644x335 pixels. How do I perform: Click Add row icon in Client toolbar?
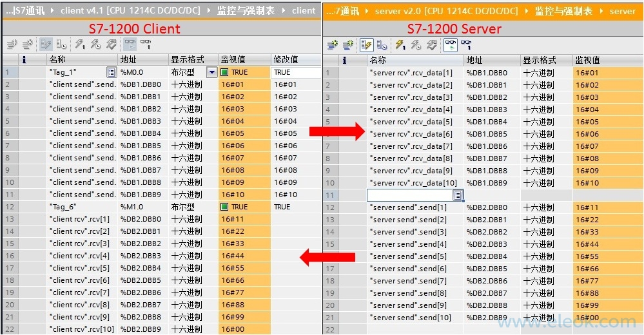tap(28, 44)
